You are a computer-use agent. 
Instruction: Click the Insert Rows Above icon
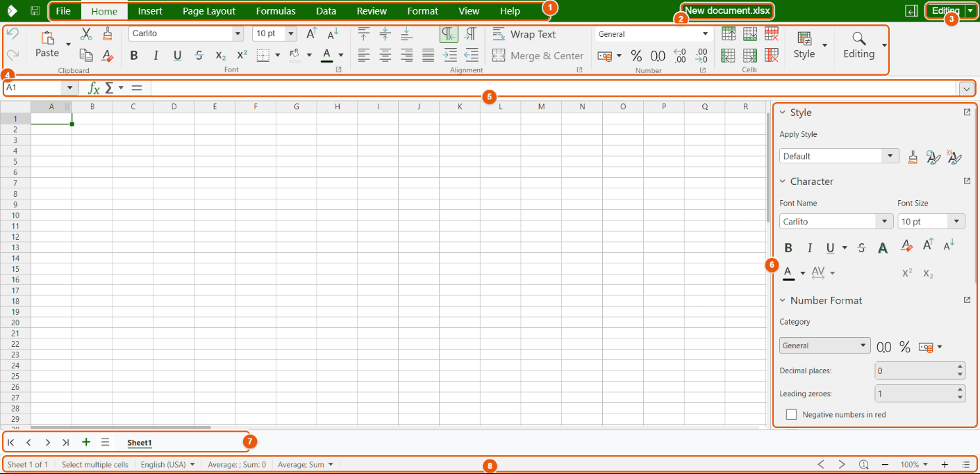729,33
